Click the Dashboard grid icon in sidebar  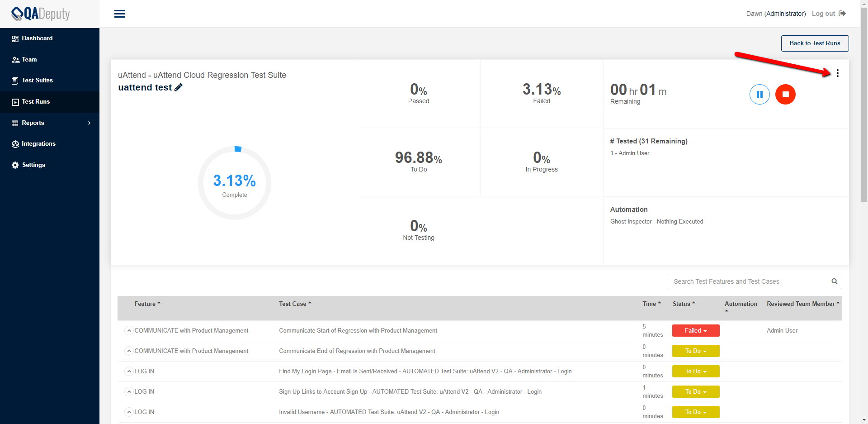[15, 38]
